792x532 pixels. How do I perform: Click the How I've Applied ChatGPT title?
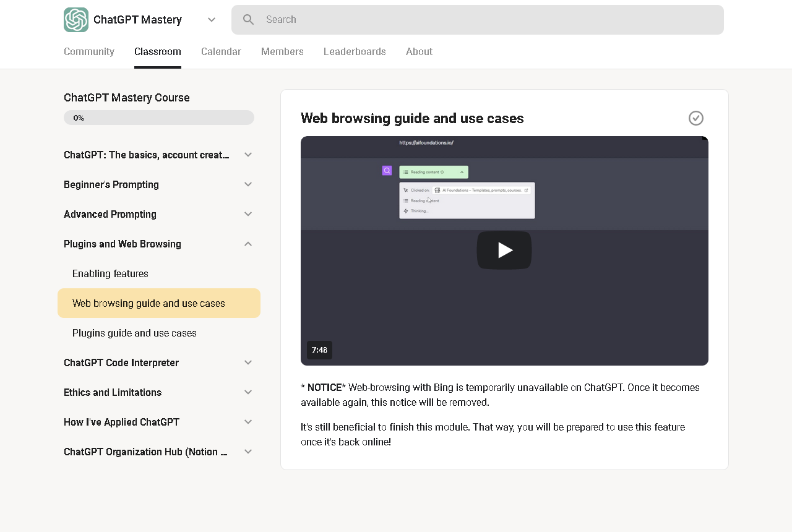[x=121, y=422]
